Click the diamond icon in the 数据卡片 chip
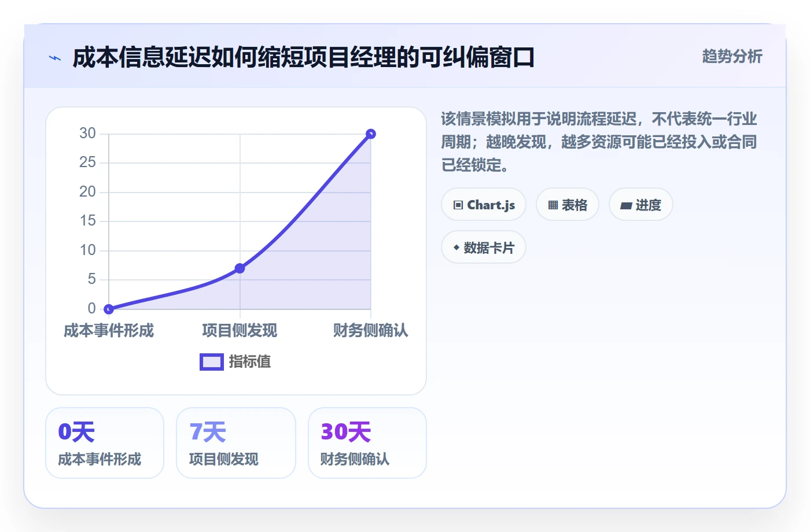 pos(456,247)
